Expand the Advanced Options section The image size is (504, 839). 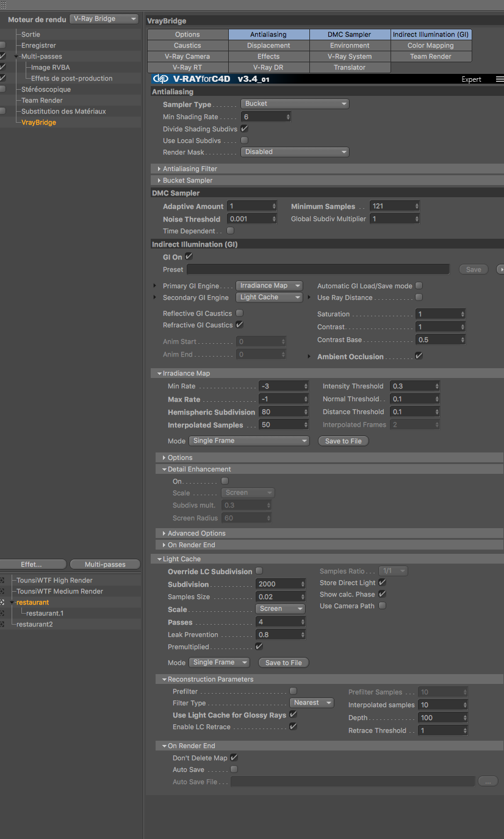pos(164,533)
